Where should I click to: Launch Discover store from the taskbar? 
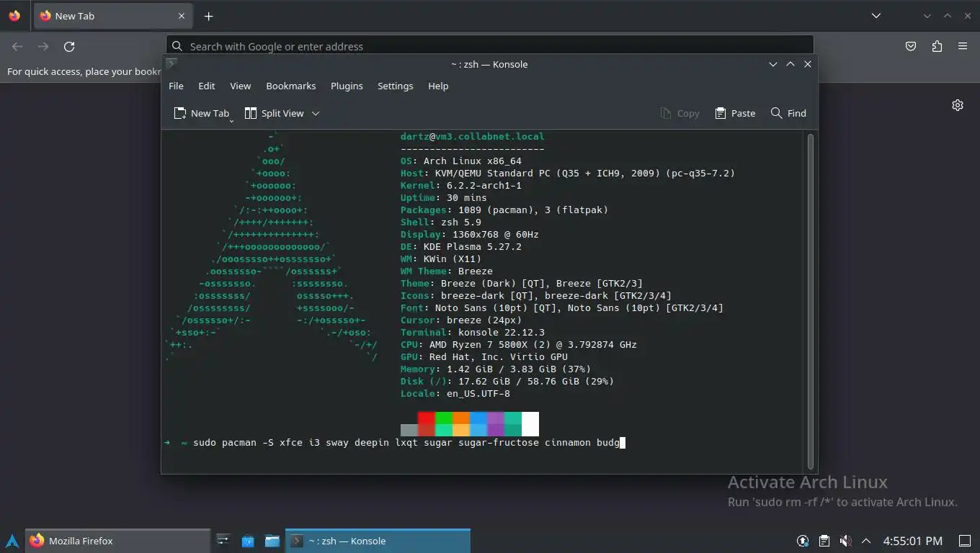tap(248, 541)
